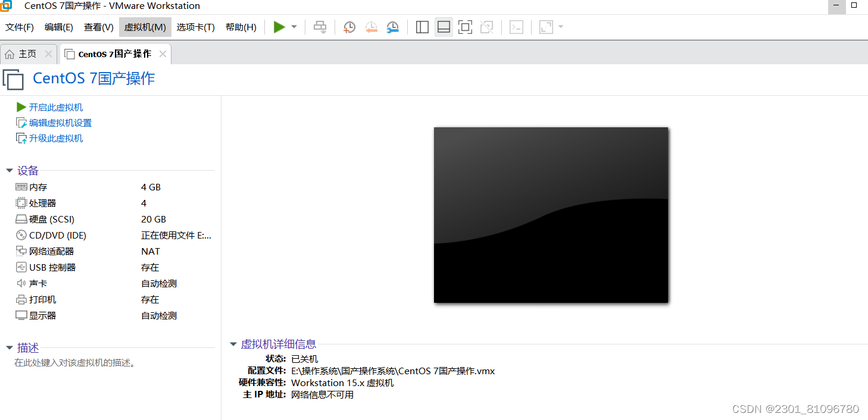Open the snapshot manager icon

point(393,27)
